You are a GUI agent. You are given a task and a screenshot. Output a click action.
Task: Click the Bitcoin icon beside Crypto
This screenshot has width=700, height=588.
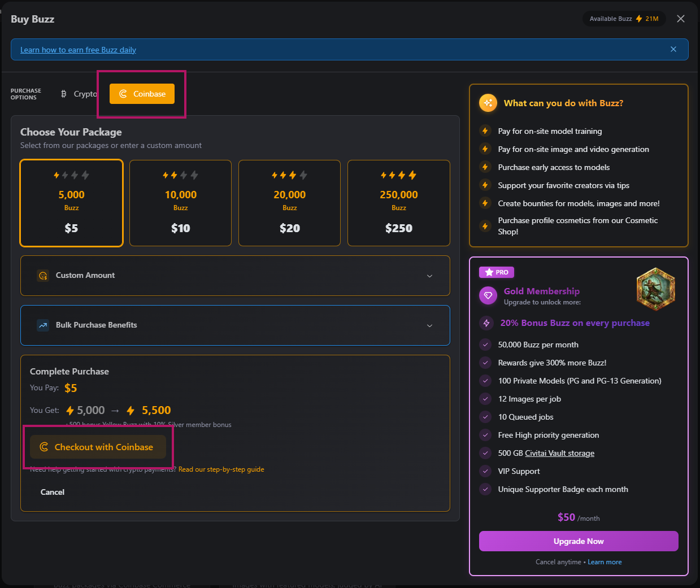click(64, 94)
